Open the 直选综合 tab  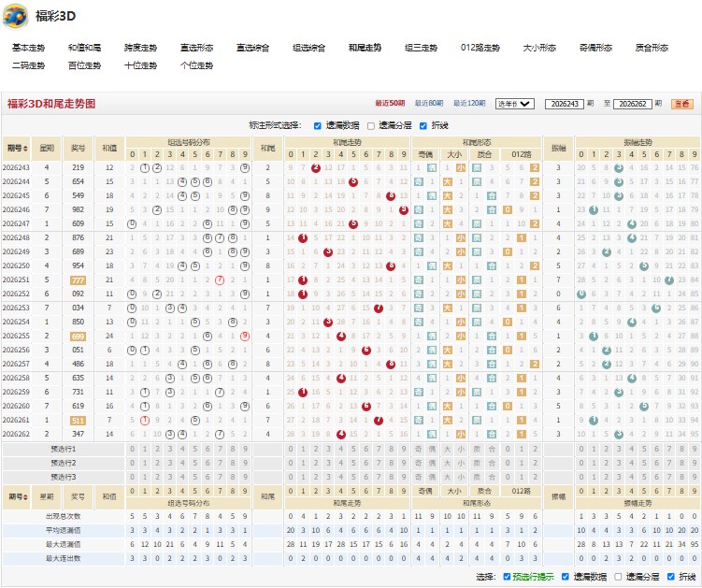[x=252, y=48]
